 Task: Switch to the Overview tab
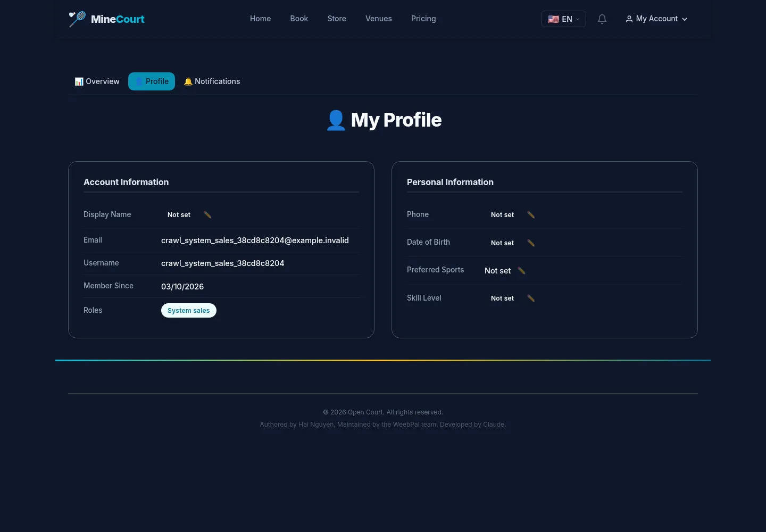97,81
